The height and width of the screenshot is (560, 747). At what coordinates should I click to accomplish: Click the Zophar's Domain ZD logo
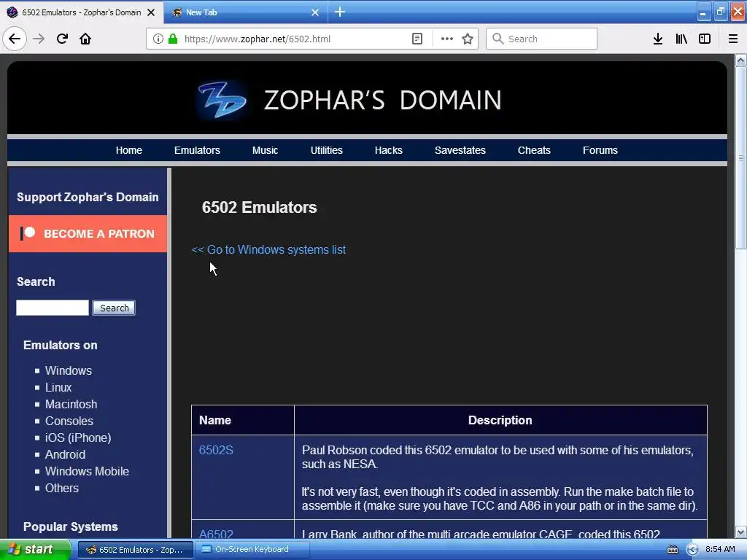click(x=222, y=100)
